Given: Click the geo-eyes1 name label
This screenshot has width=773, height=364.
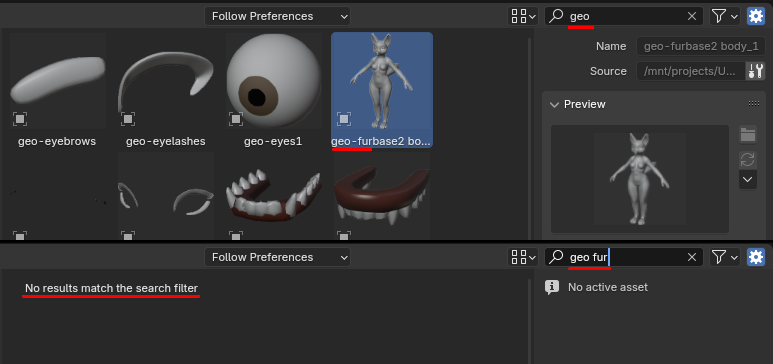Looking at the screenshot, I should click(x=273, y=142).
